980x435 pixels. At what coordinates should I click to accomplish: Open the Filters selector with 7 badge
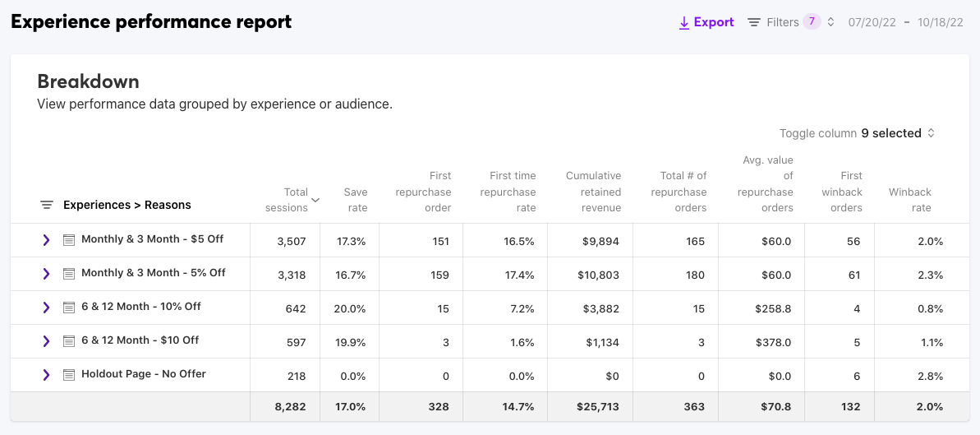(791, 22)
